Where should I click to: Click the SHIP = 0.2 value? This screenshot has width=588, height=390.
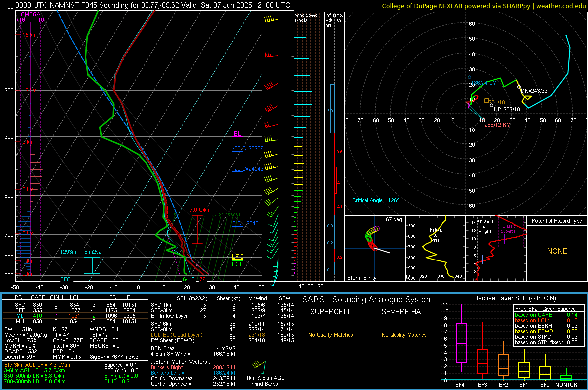pos(117,381)
